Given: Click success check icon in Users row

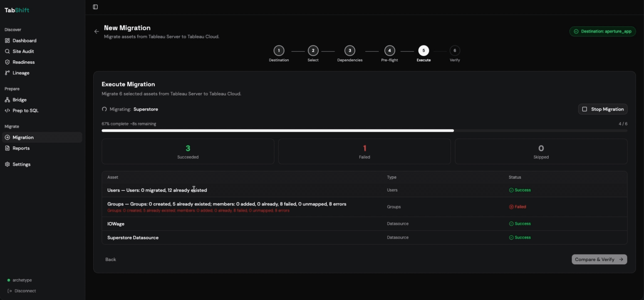Looking at the screenshot, I should pyautogui.click(x=511, y=190).
